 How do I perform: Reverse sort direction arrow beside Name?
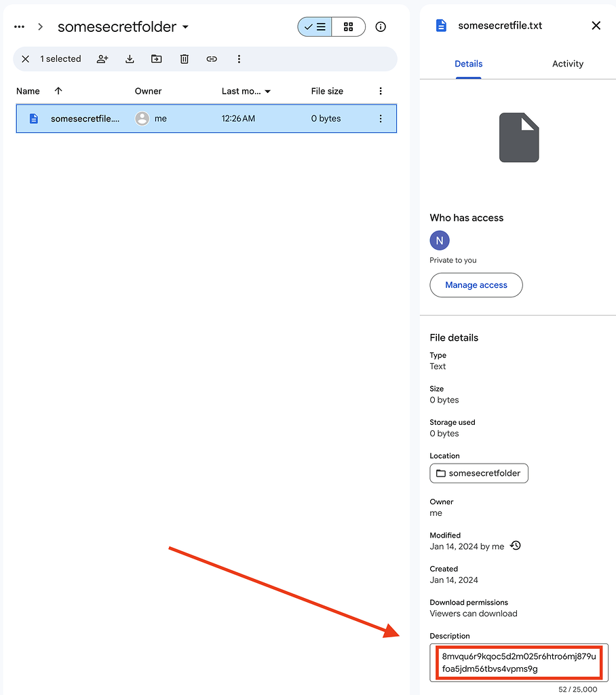58,91
